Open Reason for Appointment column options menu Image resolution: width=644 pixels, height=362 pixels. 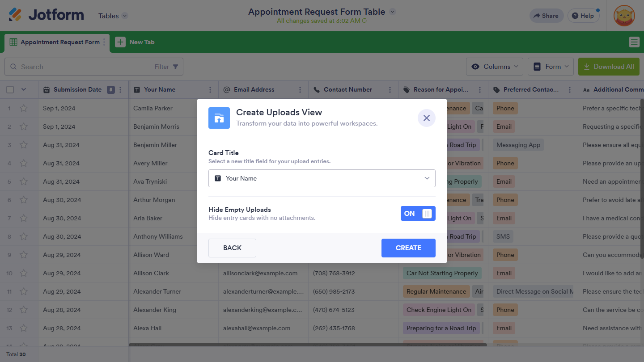[480, 89]
